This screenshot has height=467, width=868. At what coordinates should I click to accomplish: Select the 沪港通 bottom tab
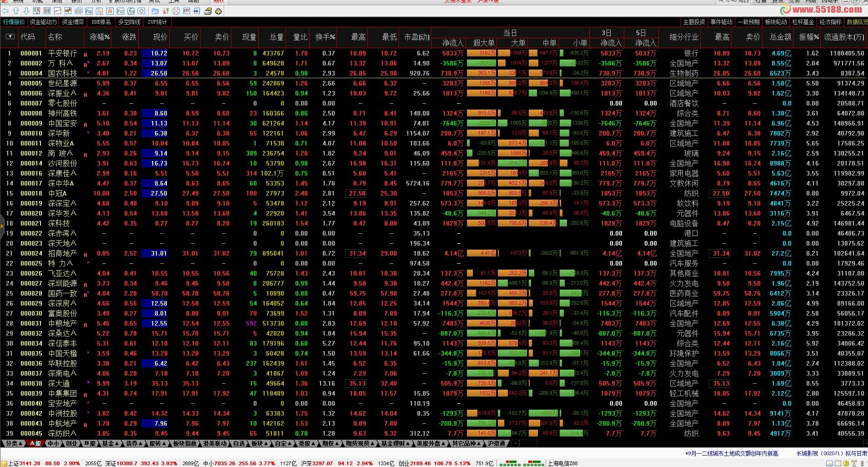tap(496, 443)
